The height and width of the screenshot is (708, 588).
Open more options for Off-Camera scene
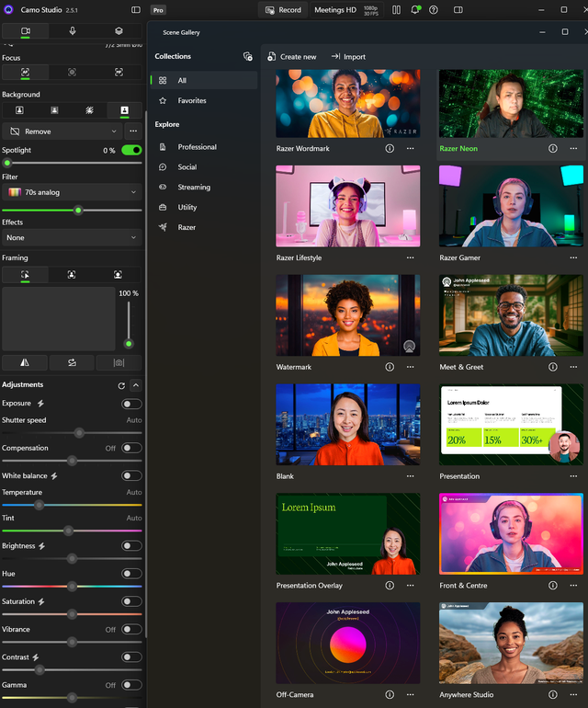coord(410,695)
